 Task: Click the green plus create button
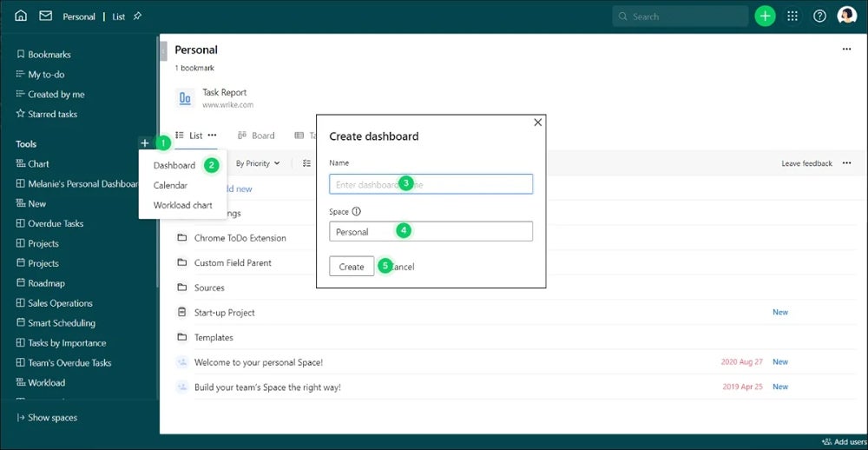tap(765, 16)
